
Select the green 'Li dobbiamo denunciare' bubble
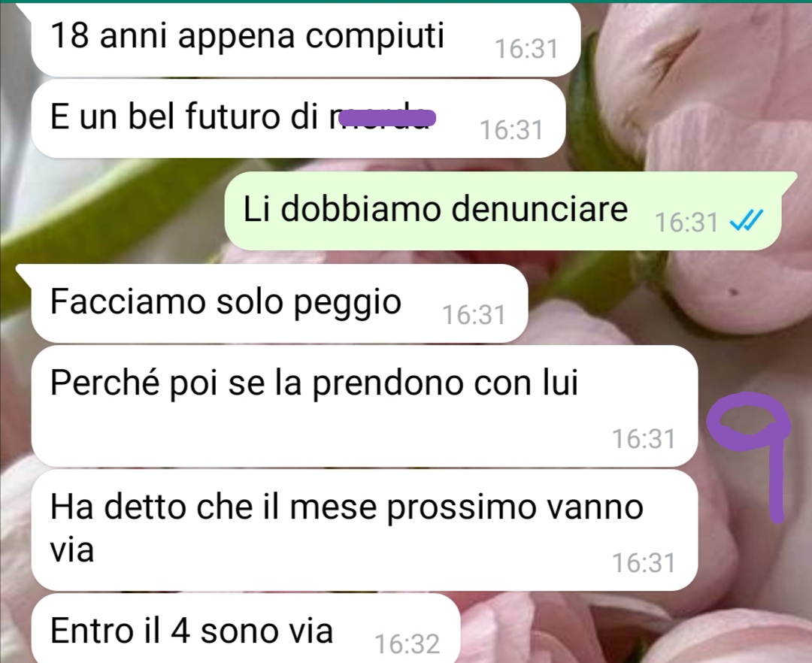[x=503, y=210]
